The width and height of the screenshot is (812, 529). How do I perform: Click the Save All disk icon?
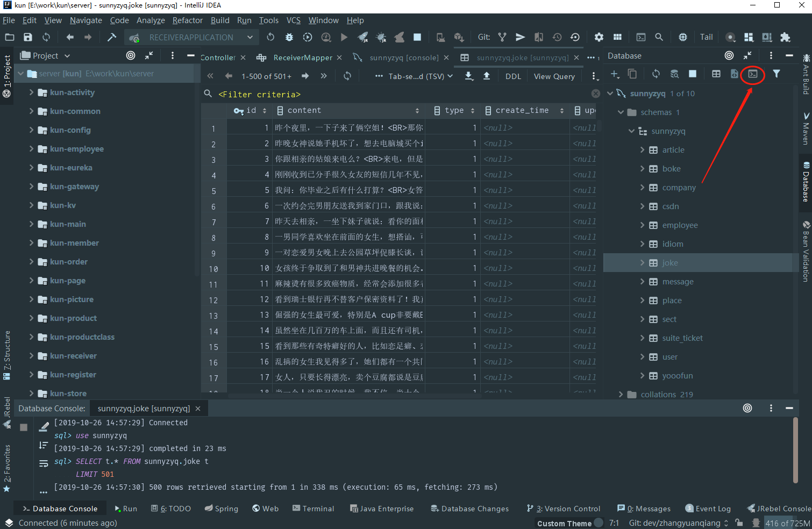(x=28, y=37)
